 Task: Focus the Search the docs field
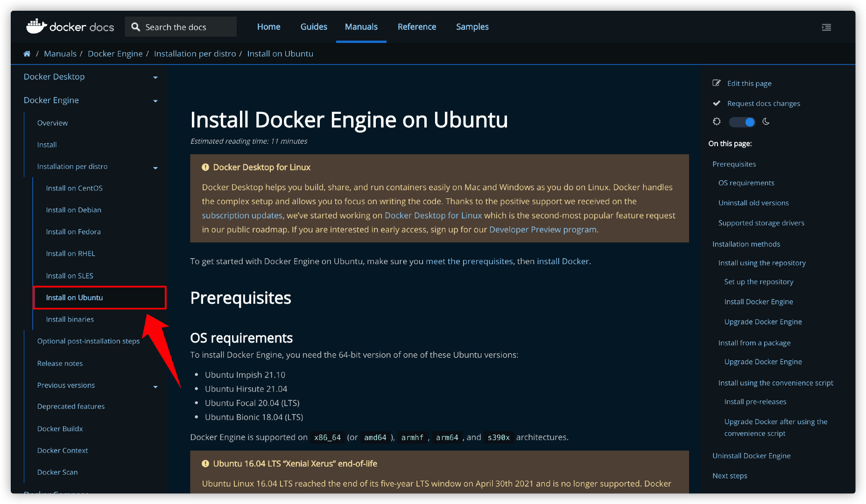click(181, 27)
